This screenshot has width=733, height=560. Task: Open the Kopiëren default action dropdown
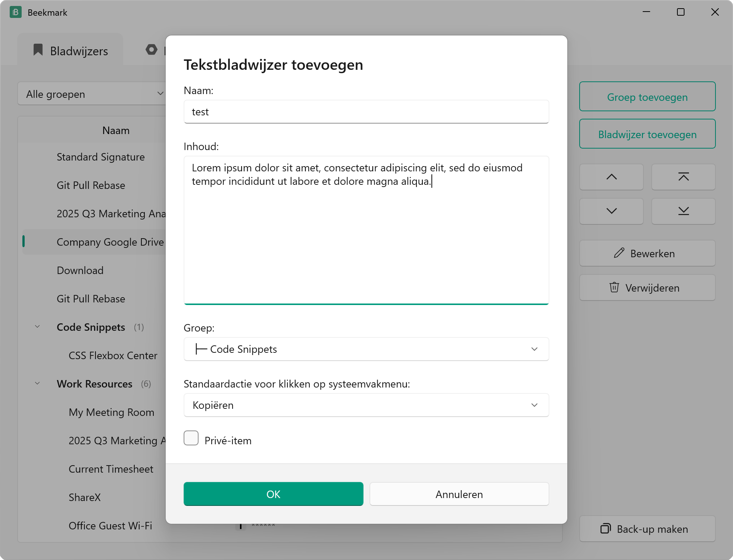click(366, 405)
